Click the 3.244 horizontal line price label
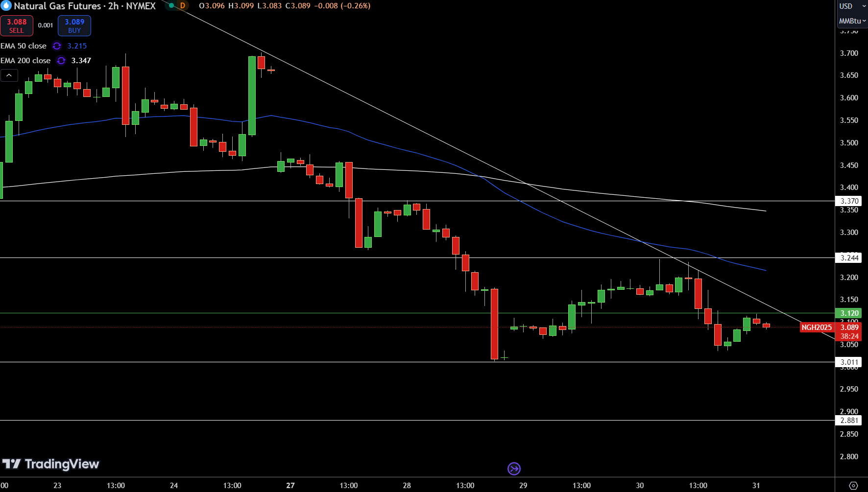 pos(849,258)
